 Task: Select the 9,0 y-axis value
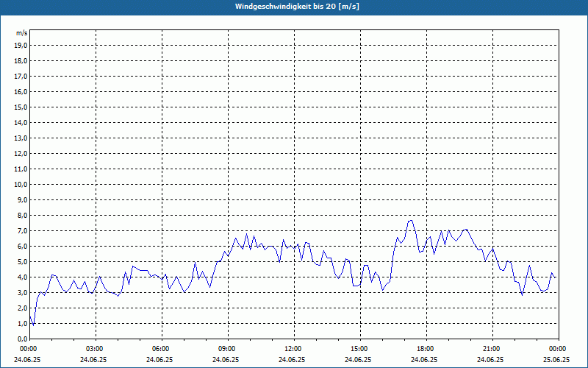point(22,199)
